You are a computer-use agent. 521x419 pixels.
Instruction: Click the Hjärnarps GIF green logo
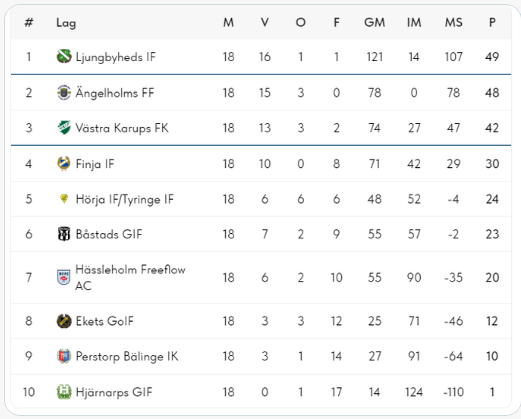click(x=64, y=392)
